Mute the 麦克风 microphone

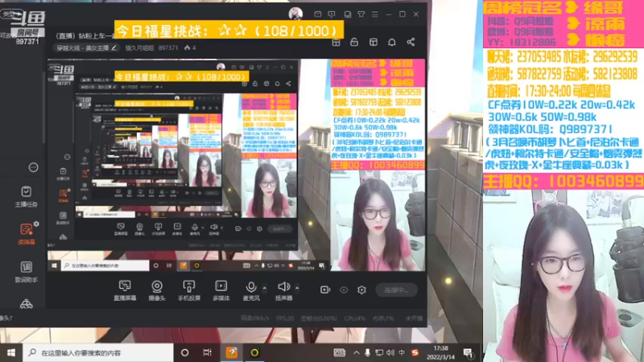click(251, 290)
